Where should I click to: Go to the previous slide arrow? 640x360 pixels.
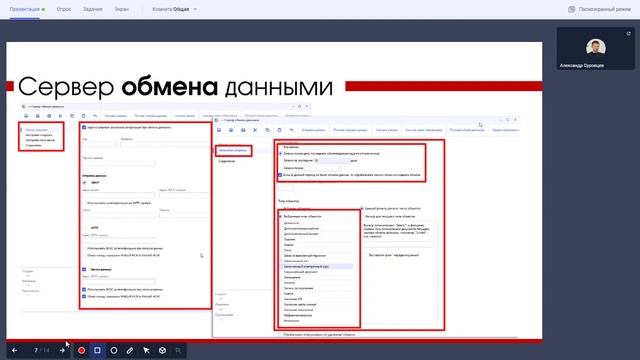coord(15,350)
